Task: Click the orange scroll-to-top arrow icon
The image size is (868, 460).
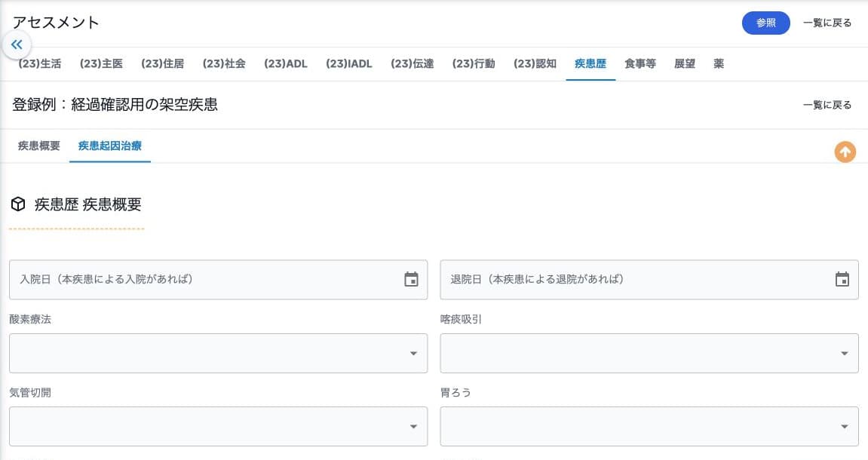Action: tap(845, 152)
